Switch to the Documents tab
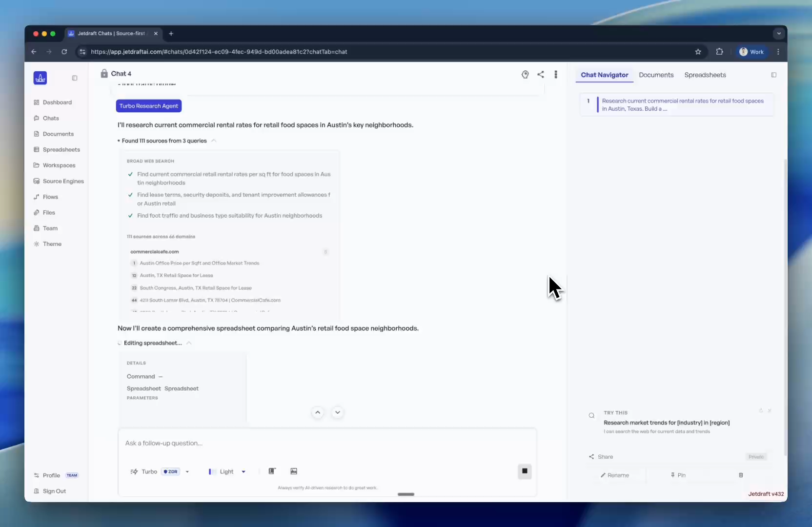Screen dimensions: 812x527 (656, 75)
